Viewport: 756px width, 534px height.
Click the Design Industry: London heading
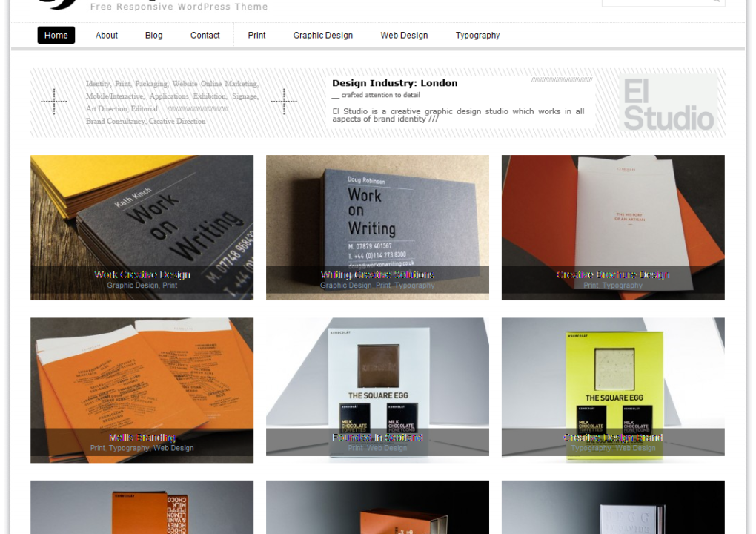[x=394, y=83]
